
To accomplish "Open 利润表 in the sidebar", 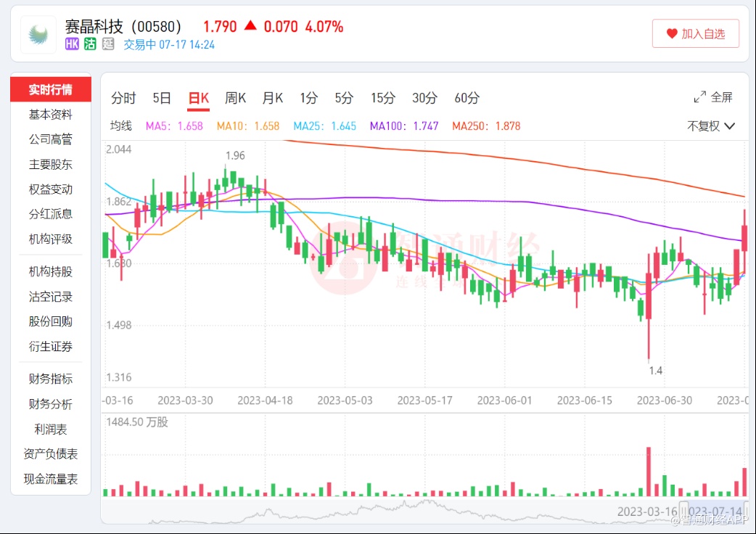I will pos(51,430).
